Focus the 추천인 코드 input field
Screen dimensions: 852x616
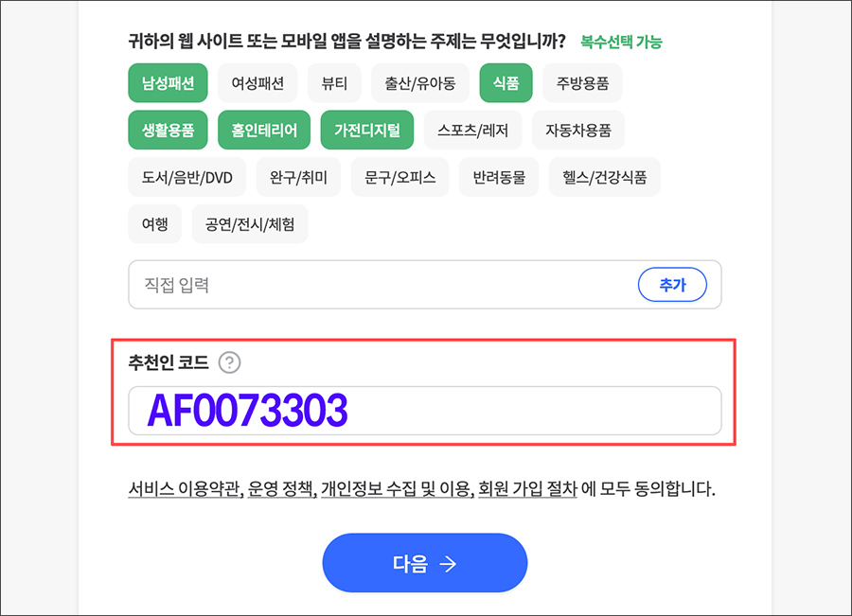pos(425,411)
